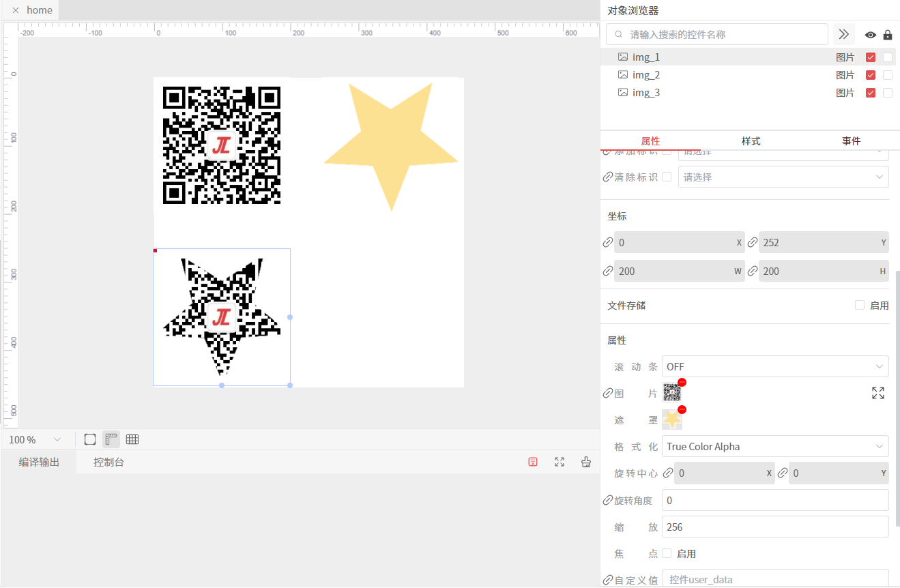Image resolution: width=900 pixels, height=588 pixels.
Task: Close the home tab
Action: [15, 10]
